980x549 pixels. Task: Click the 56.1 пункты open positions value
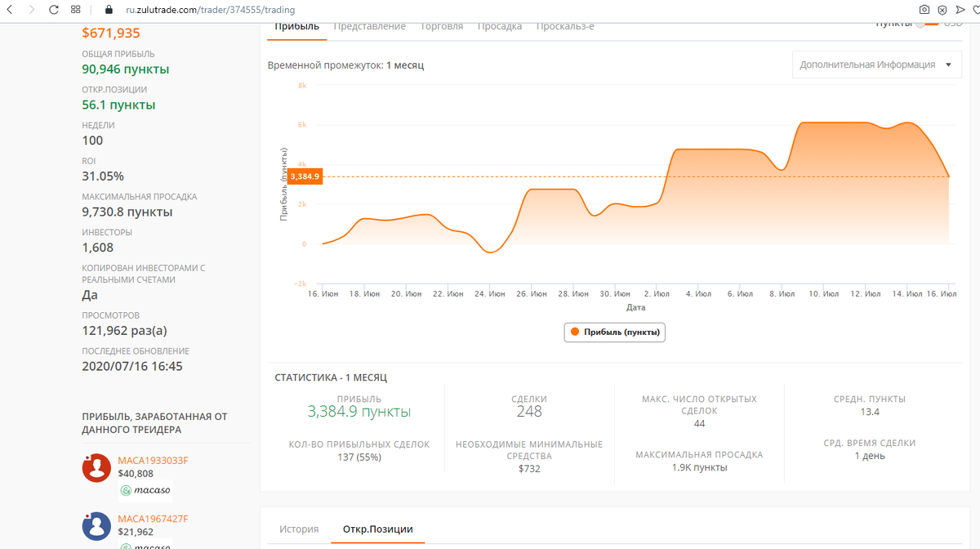pos(118,105)
